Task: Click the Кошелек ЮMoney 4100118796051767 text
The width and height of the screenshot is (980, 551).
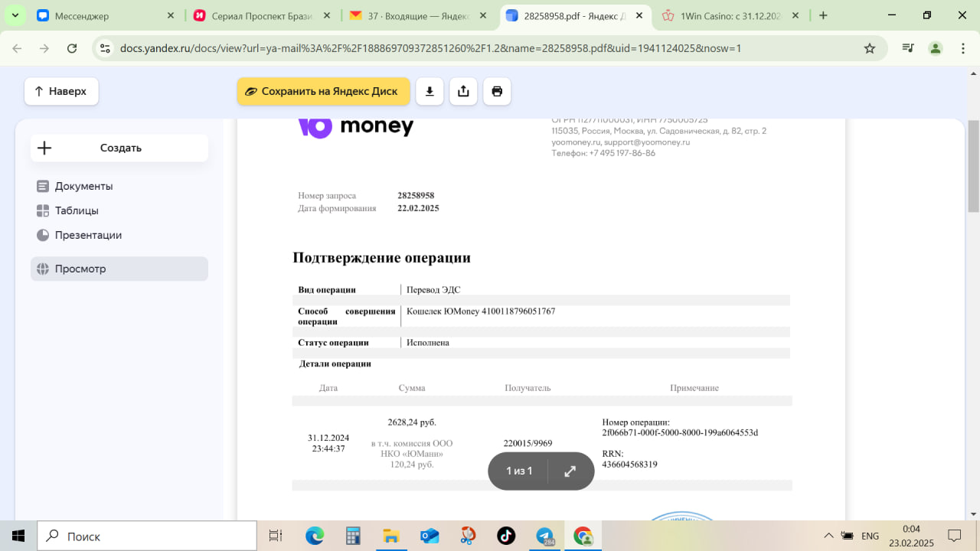Action: coord(481,311)
